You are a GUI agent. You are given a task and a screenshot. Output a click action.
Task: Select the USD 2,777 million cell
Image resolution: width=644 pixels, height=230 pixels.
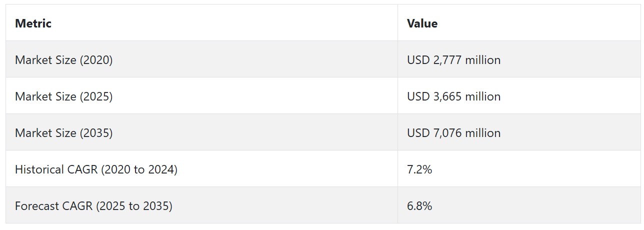(519, 59)
